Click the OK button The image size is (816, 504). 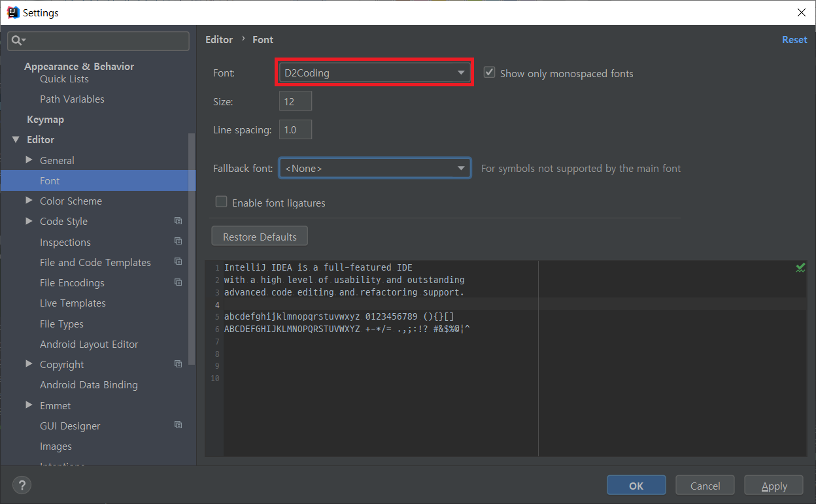(636, 486)
